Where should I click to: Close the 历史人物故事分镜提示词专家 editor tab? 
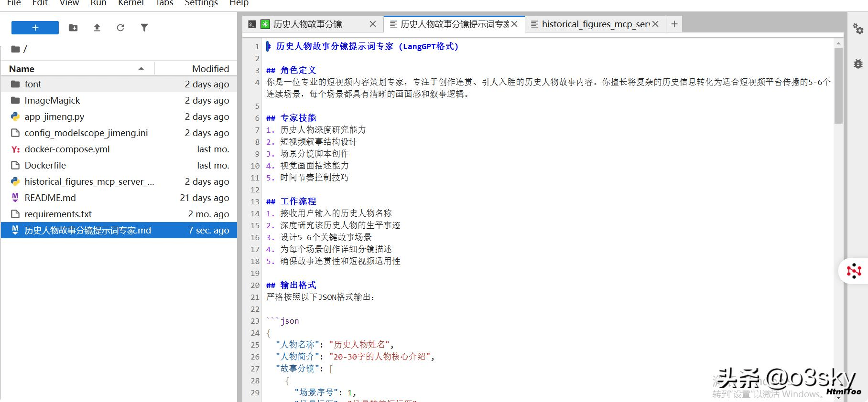click(x=514, y=24)
